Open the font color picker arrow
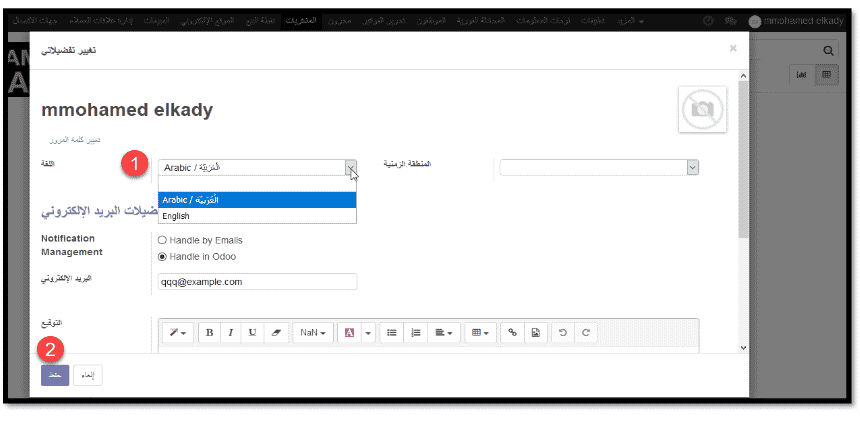 pos(368,333)
